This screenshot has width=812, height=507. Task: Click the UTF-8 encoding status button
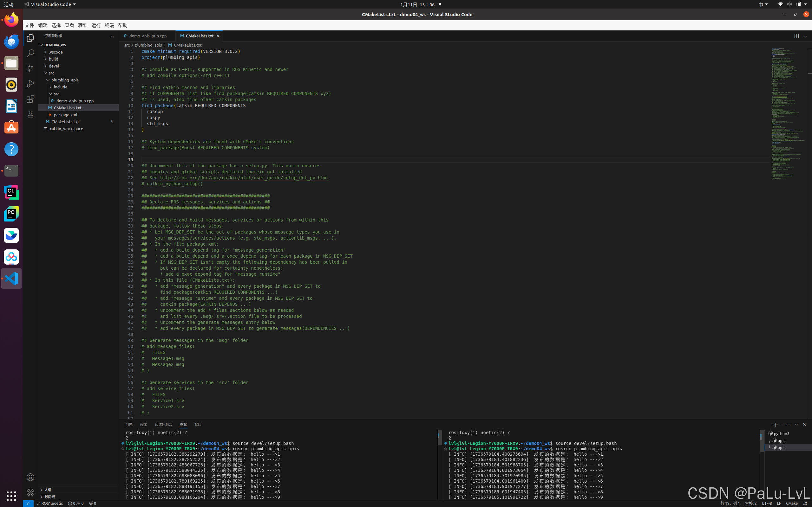click(766, 503)
